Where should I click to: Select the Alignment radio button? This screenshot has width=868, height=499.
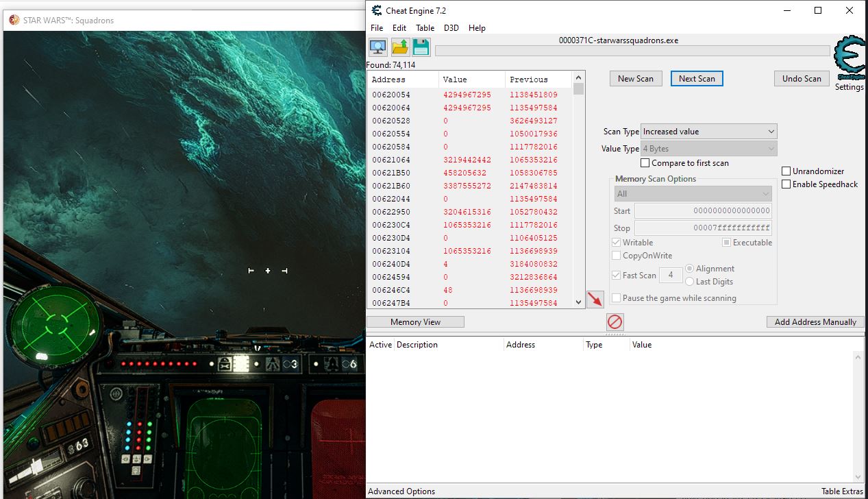690,269
